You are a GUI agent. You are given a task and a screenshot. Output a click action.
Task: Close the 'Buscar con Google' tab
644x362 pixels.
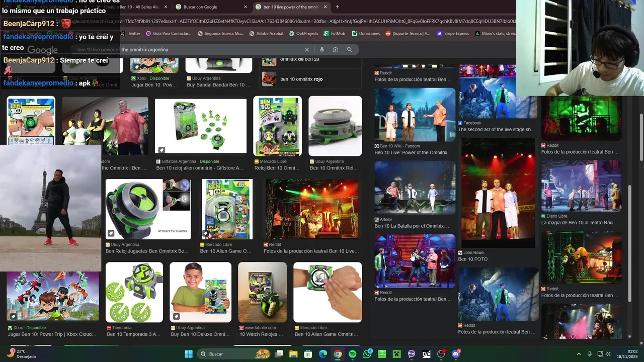coord(246,7)
